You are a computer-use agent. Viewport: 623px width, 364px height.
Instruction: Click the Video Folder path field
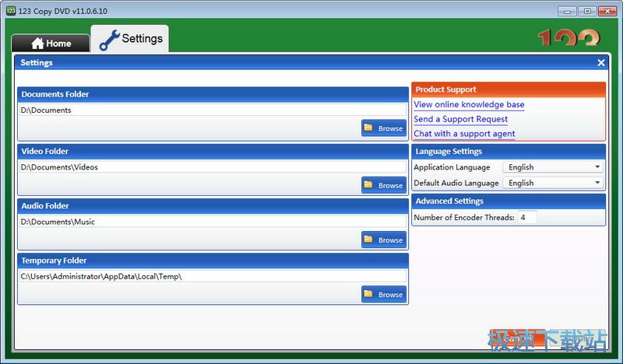click(x=212, y=167)
